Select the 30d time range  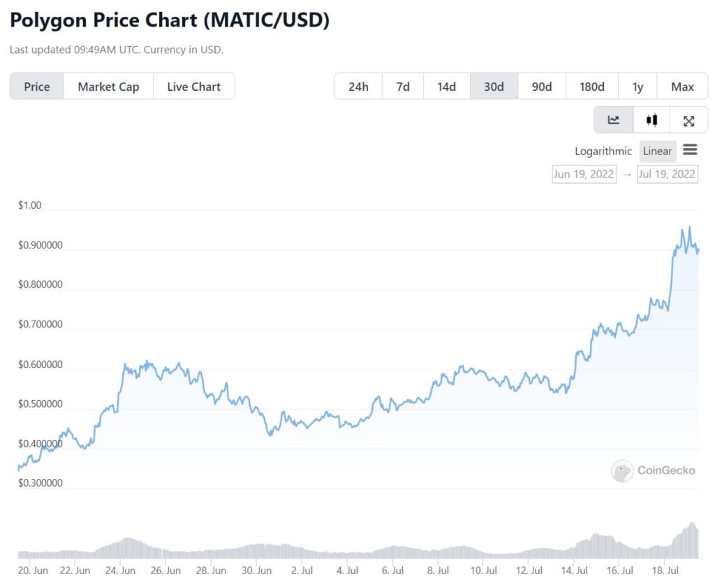494,87
